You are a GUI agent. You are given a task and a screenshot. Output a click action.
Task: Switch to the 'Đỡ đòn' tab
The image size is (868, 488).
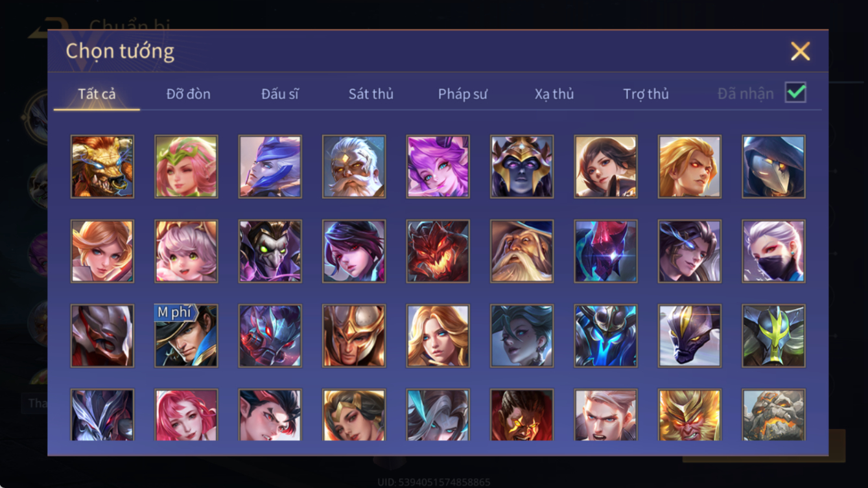tap(189, 94)
